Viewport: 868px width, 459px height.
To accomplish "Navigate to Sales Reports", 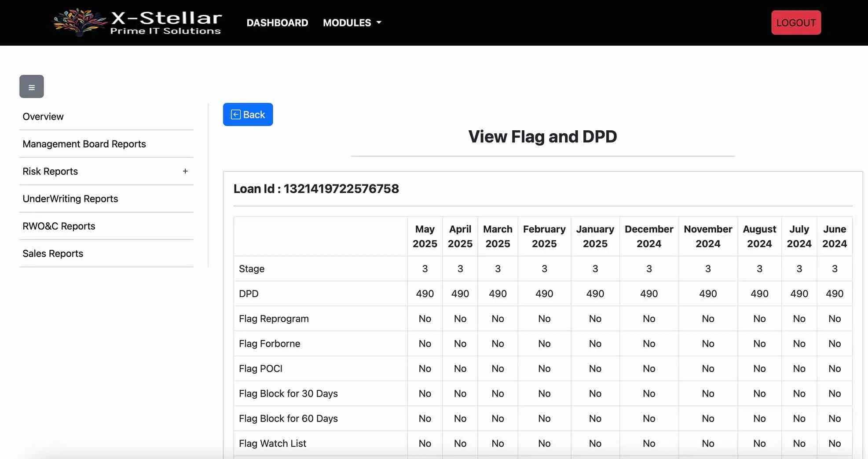I will point(53,253).
